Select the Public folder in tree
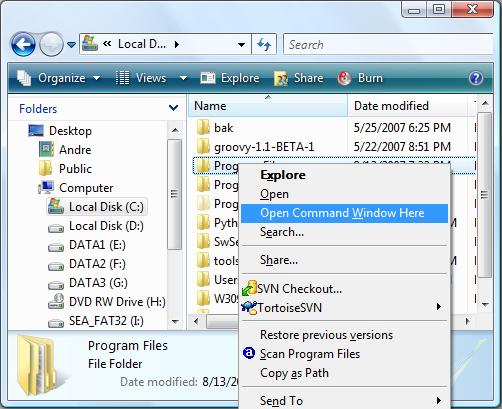The height and width of the screenshot is (409, 502). (x=75, y=169)
